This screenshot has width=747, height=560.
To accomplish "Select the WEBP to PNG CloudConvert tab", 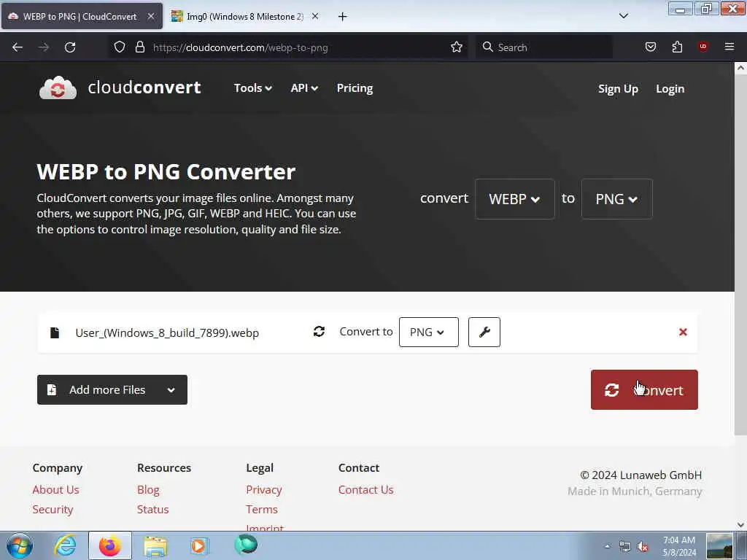I will point(82,16).
